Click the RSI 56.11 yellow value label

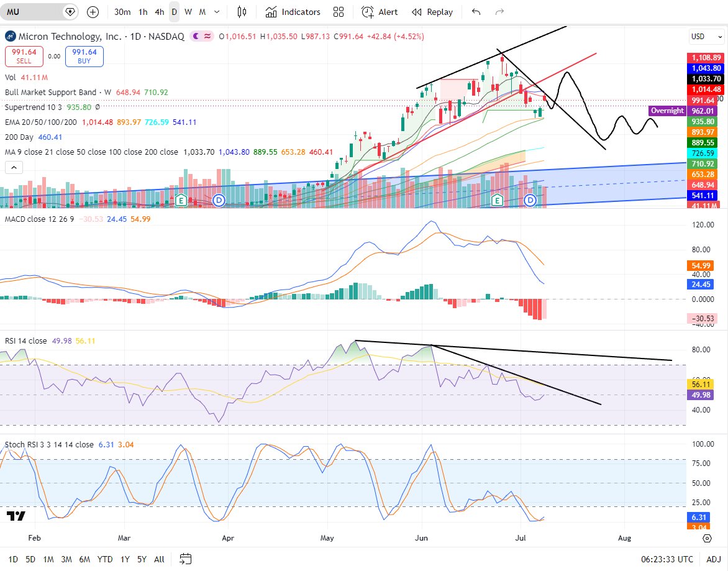click(701, 385)
